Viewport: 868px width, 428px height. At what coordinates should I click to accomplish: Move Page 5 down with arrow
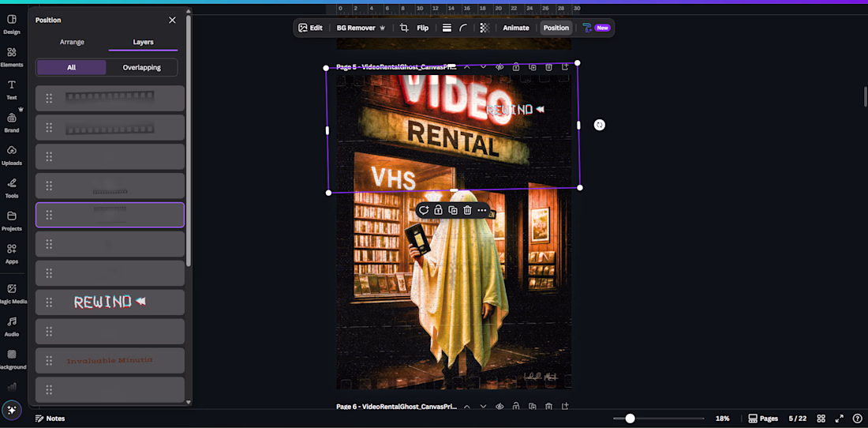click(x=483, y=67)
